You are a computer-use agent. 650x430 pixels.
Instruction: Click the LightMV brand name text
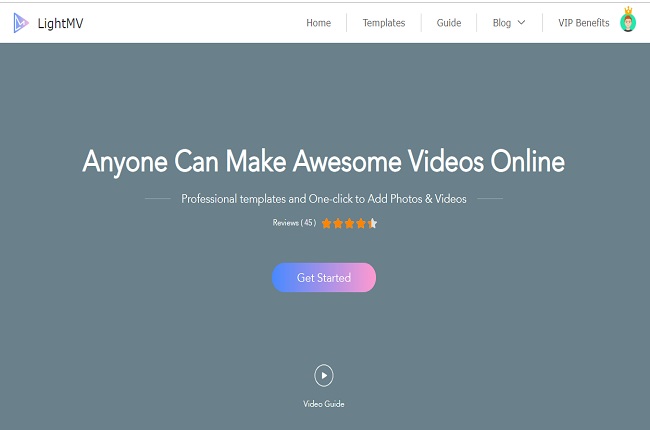[61, 24]
